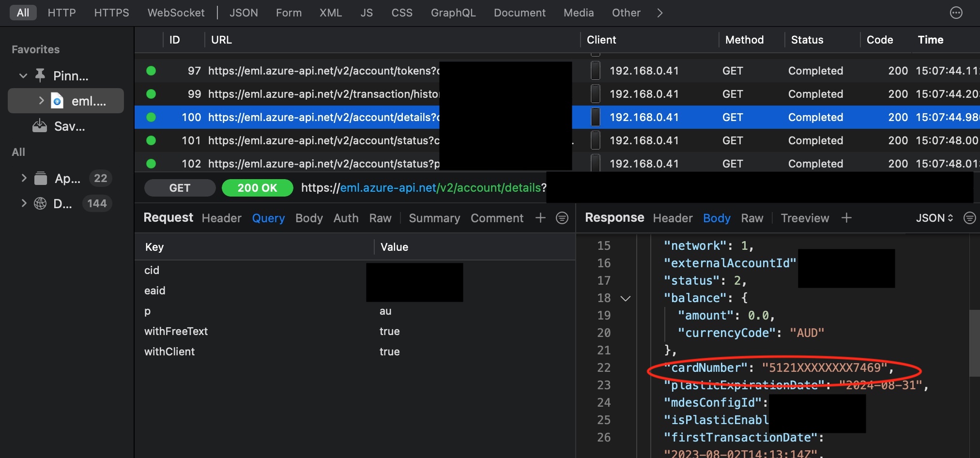Filter by JSON content type

tap(244, 13)
